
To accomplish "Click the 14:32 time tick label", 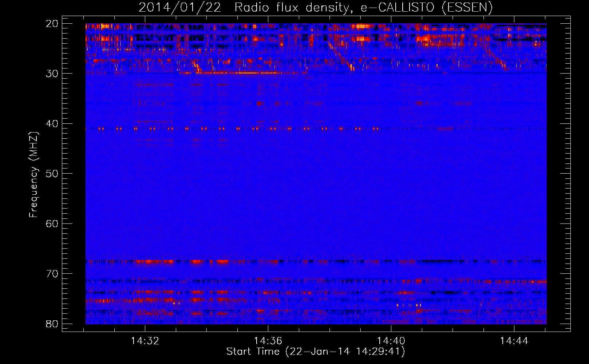I will (x=145, y=341).
